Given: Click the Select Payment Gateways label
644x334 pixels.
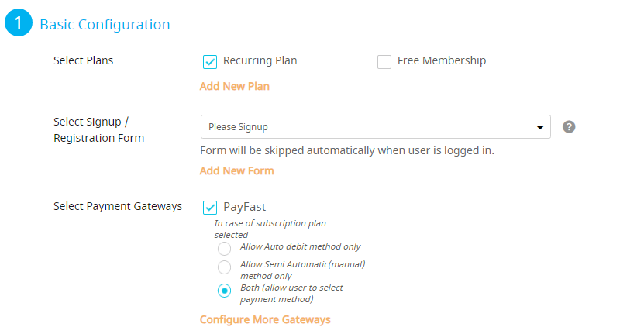Looking at the screenshot, I should 118,206.
